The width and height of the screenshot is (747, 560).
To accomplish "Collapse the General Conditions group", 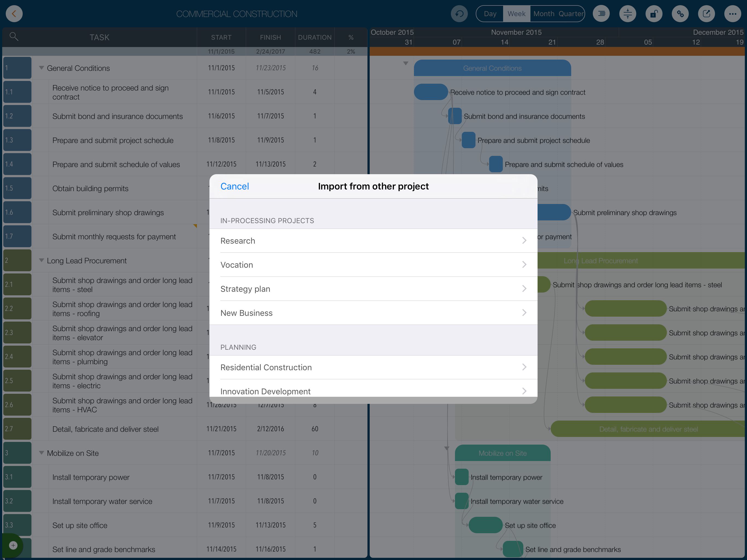I will [42, 68].
